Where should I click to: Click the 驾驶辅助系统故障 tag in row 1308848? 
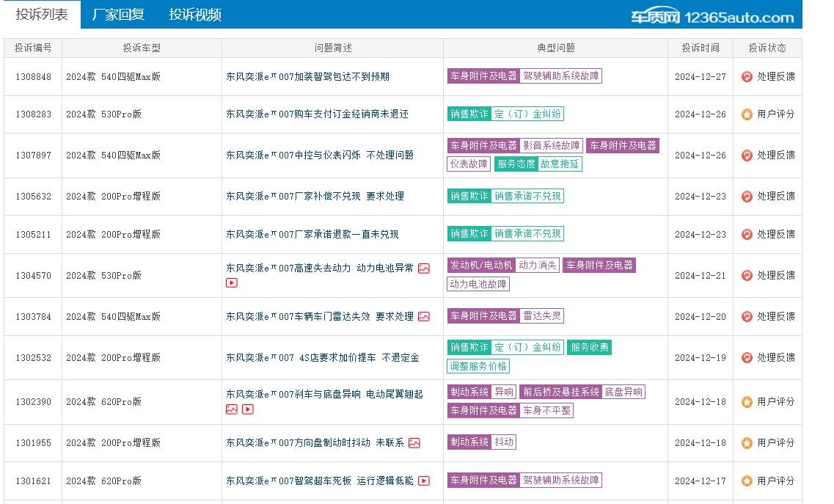(x=560, y=76)
